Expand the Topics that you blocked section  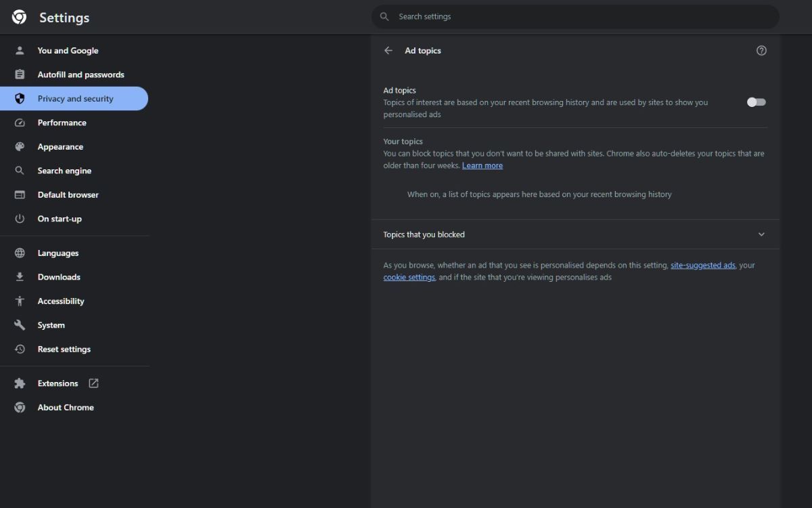tap(761, 234)
